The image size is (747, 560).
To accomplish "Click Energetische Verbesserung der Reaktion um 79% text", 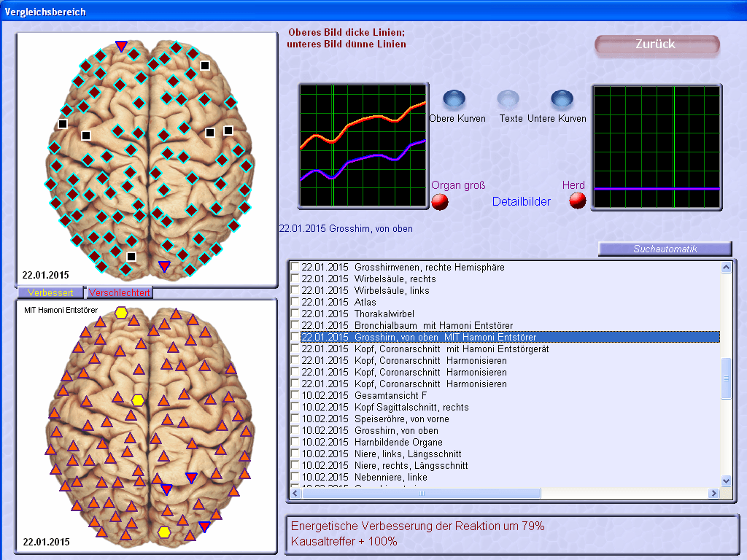I will [x=417, y=526].
